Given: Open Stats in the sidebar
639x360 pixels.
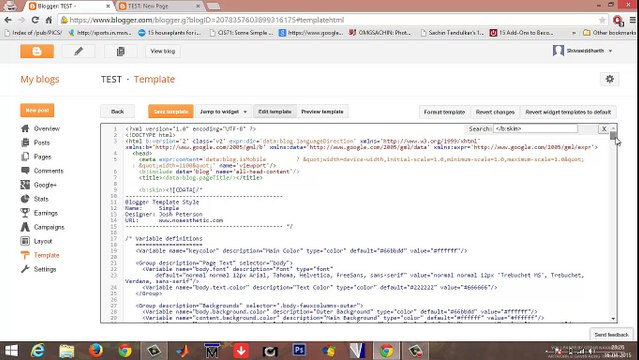Looking at the screenshot, I should [x=41, y=199].
